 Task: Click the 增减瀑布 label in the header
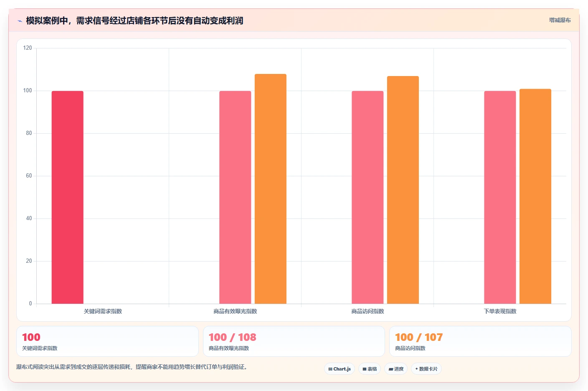pos(560,20)
